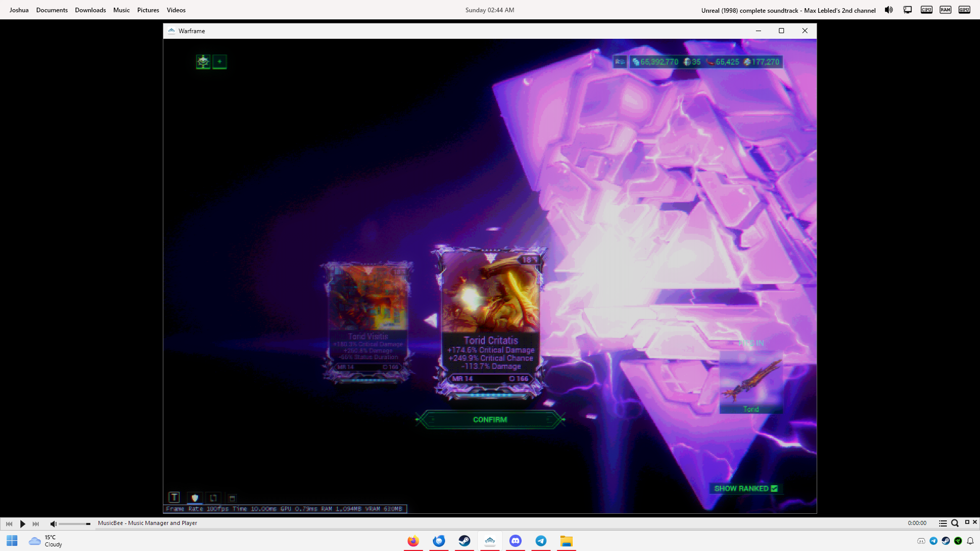Select the Torid Critatis riven card
The image size is (980, 551).
point(490,322)
